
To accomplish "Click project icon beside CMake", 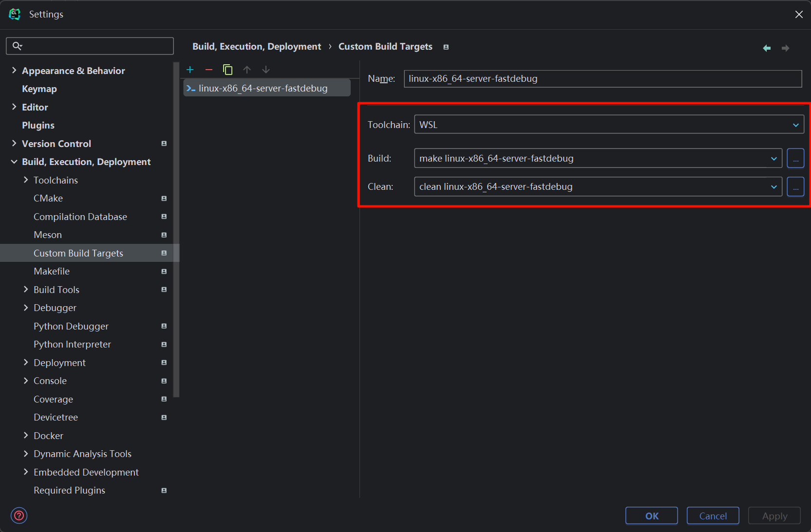I will (164, 199).
